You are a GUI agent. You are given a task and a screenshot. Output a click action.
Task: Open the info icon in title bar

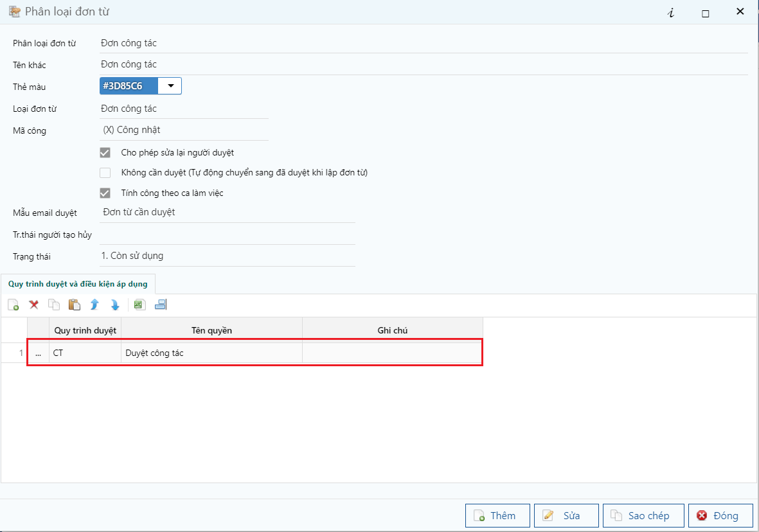(671, 13)
